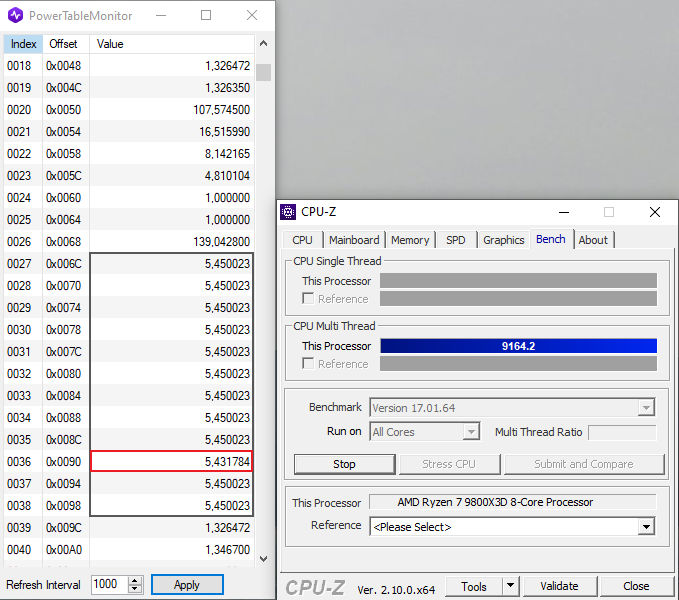Screen dimensions: 679x600
Task: Switch to the SPD tab
Action: 456,240
